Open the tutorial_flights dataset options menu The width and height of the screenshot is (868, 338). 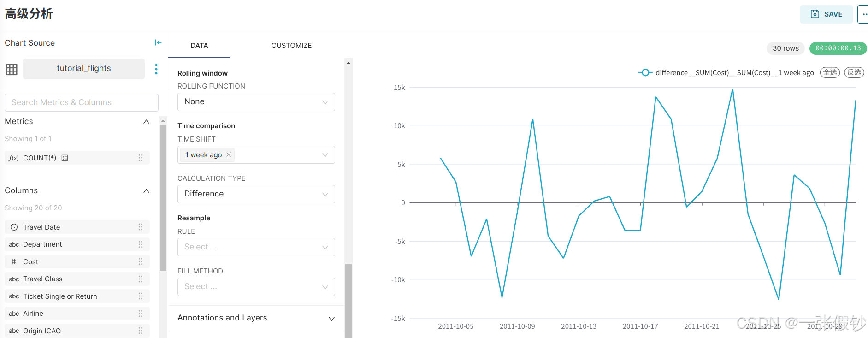coord(156,69)
